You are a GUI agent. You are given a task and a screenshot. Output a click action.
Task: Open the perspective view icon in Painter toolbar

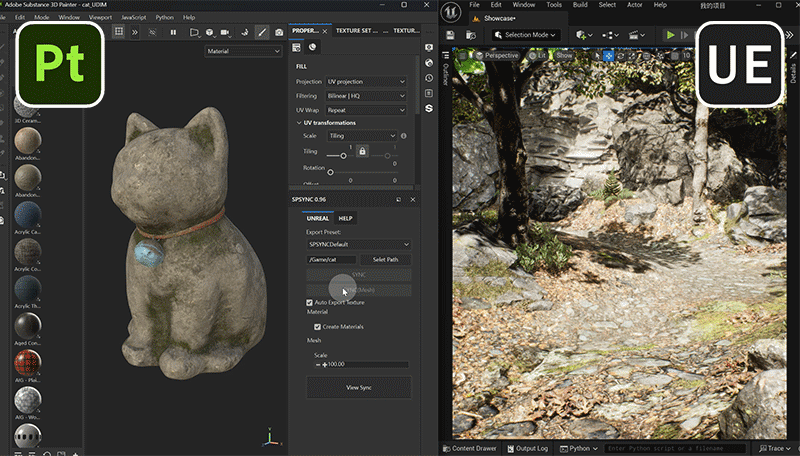(194, 32)
